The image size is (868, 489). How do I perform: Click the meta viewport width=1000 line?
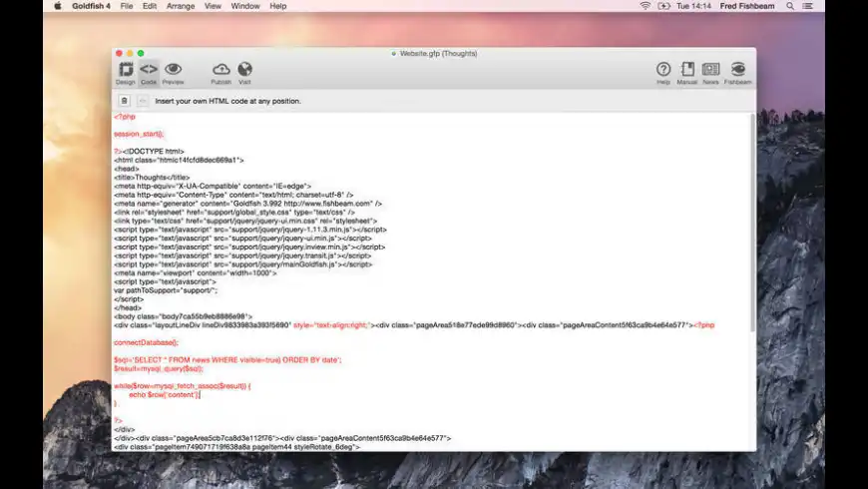pos(195,273)
